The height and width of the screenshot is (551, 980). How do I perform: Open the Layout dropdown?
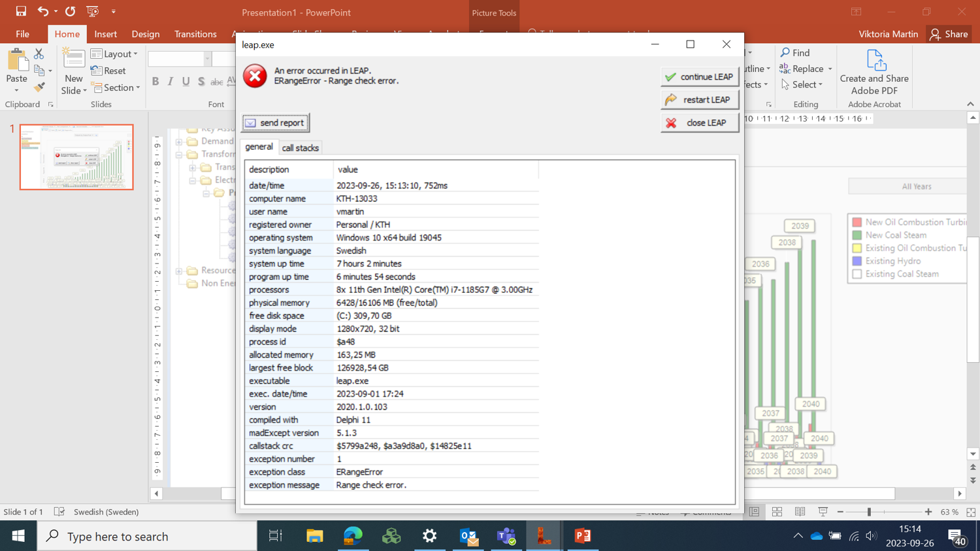coord(114,54)
